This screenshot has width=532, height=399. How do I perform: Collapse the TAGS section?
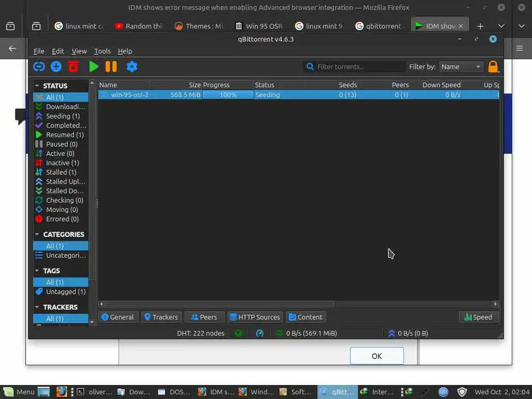click(x=37, y=270)
